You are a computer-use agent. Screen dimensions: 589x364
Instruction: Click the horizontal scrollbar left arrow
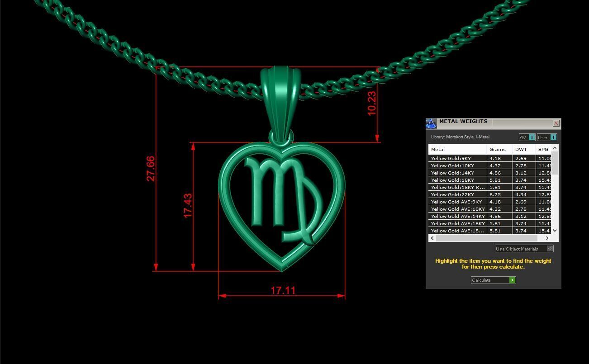432,238
